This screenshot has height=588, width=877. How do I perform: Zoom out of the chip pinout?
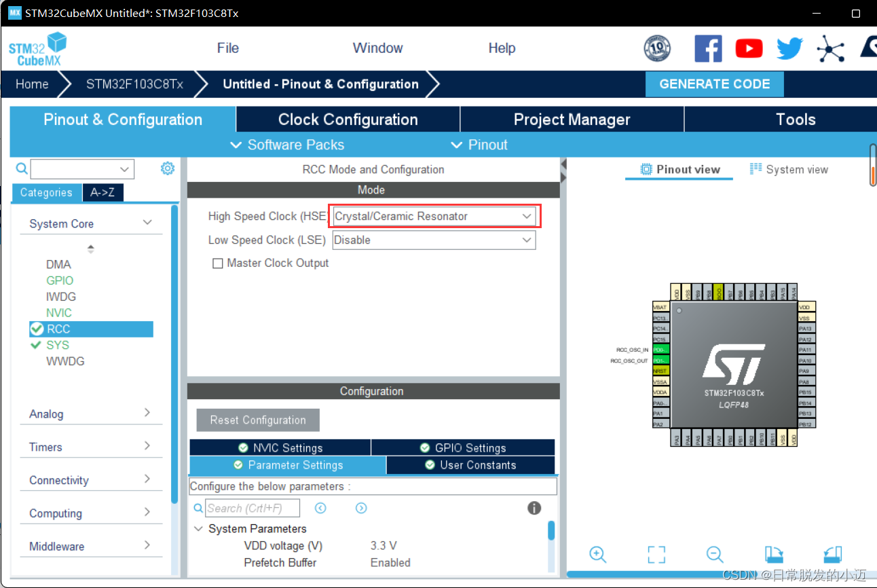[715, 554]
